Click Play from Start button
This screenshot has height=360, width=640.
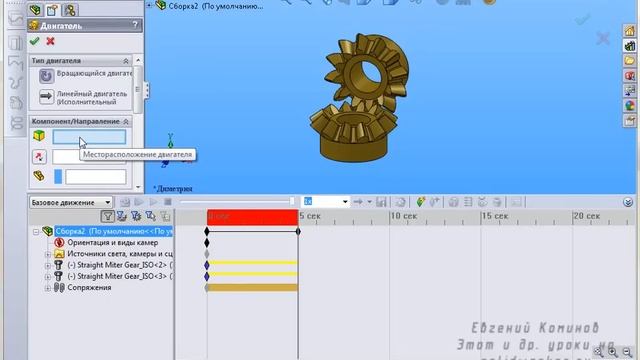(139, 202)
